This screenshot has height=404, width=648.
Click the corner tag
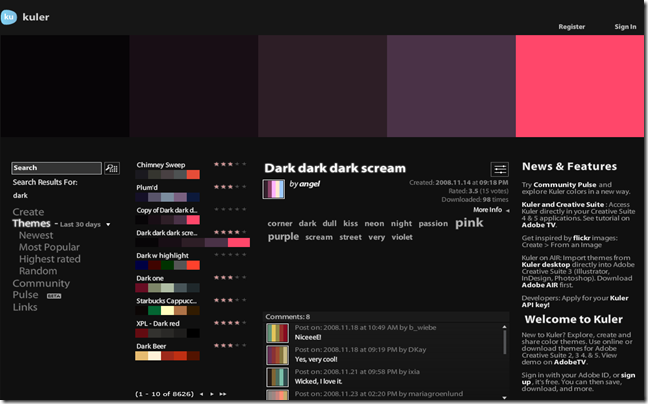[280, 223]
